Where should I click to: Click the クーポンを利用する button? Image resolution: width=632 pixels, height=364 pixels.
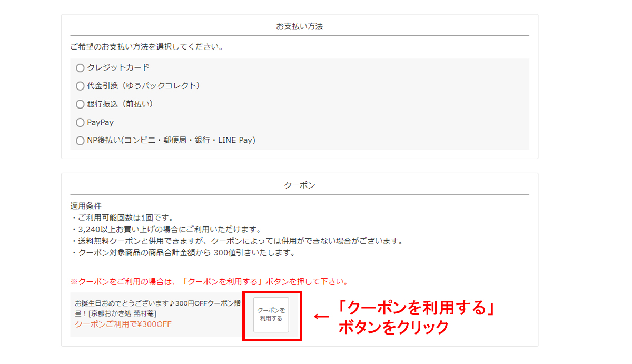pos(271,315)
